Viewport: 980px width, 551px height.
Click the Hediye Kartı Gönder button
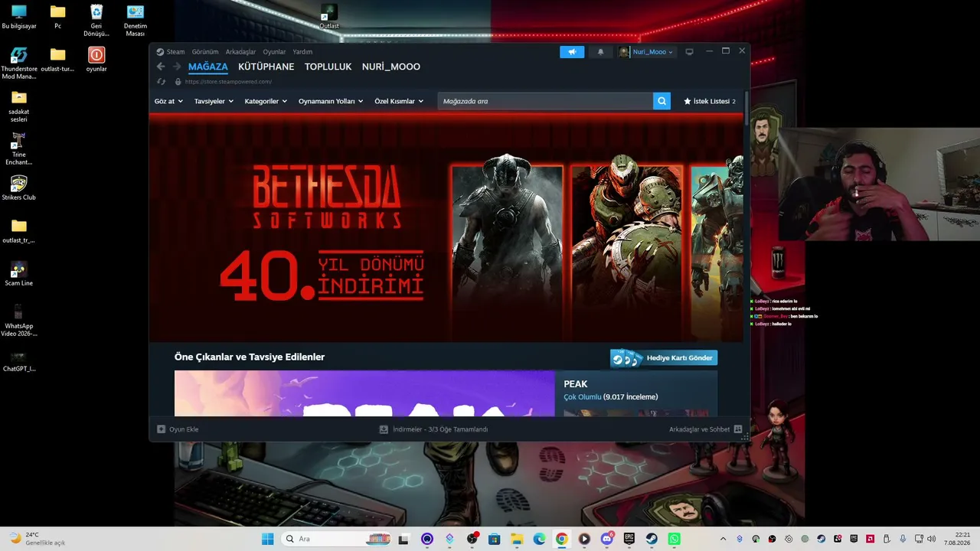tap(664, 358)
